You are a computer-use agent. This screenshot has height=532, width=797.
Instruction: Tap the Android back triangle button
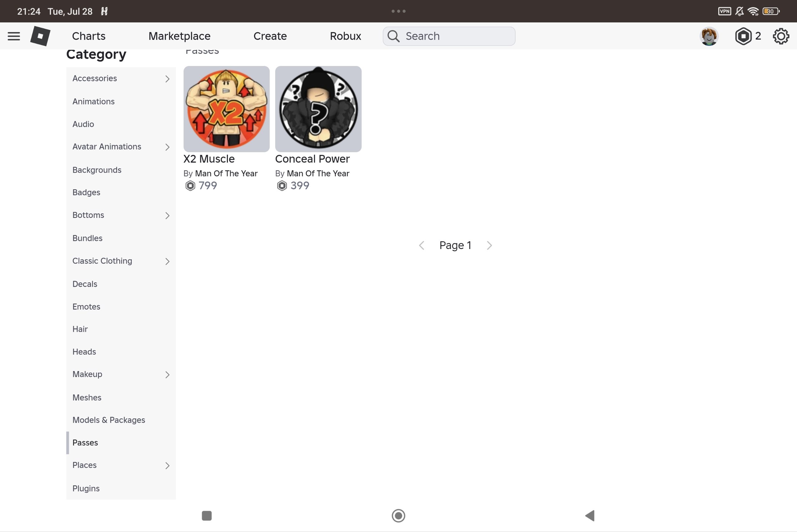coord(590,516)
